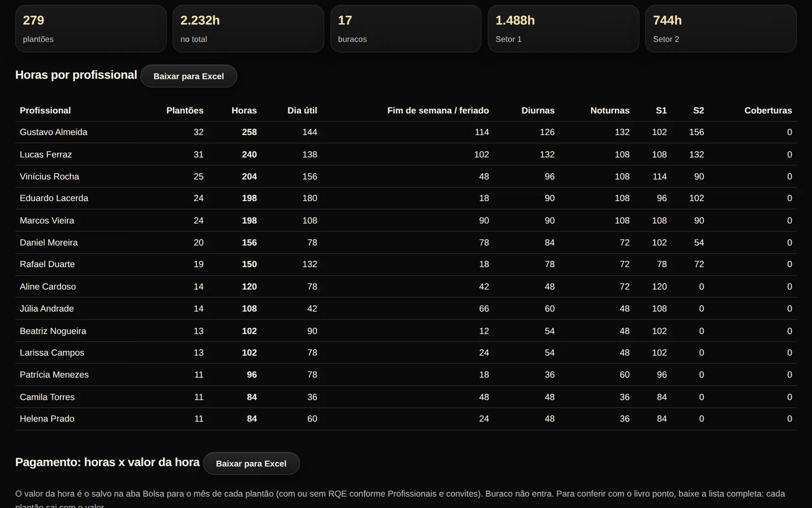Select the Marcos Vieira row name
The height and width of the screenshot is (508, 812).
47,220
